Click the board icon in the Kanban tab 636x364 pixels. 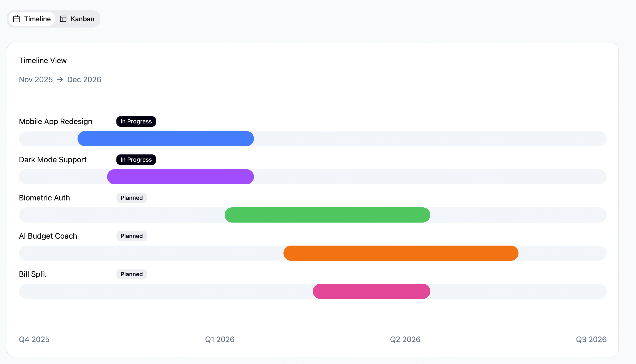tap(63, 19)
